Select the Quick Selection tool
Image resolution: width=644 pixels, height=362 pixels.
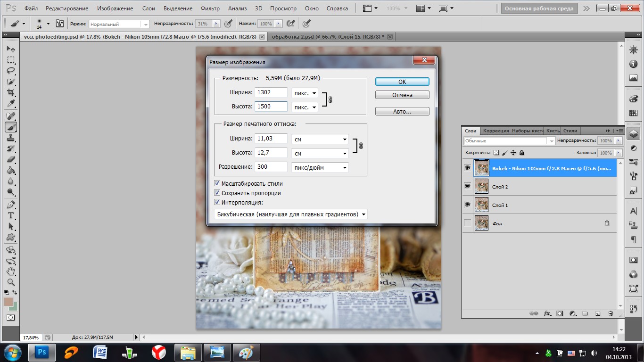(x=11, y=82)
